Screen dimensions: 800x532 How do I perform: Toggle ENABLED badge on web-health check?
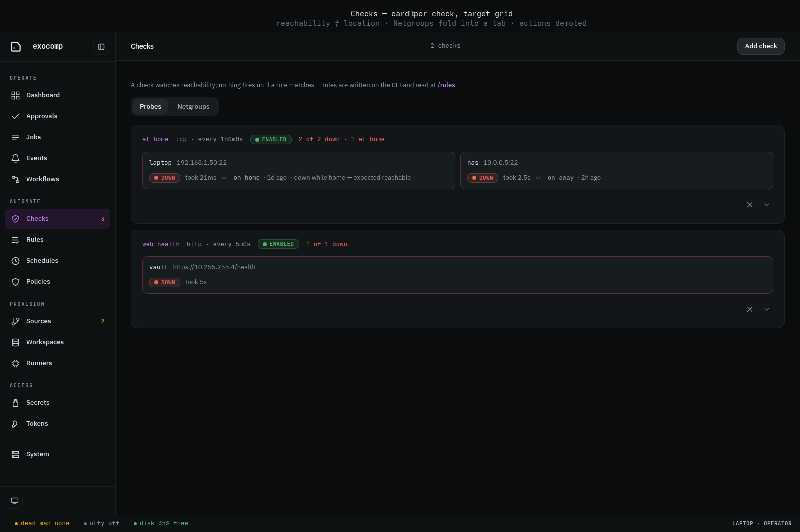coord(278,244)
